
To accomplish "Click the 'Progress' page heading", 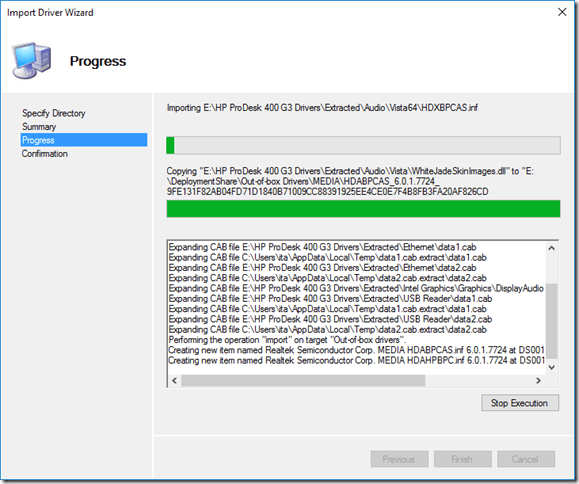I will (x=98, y=61).
